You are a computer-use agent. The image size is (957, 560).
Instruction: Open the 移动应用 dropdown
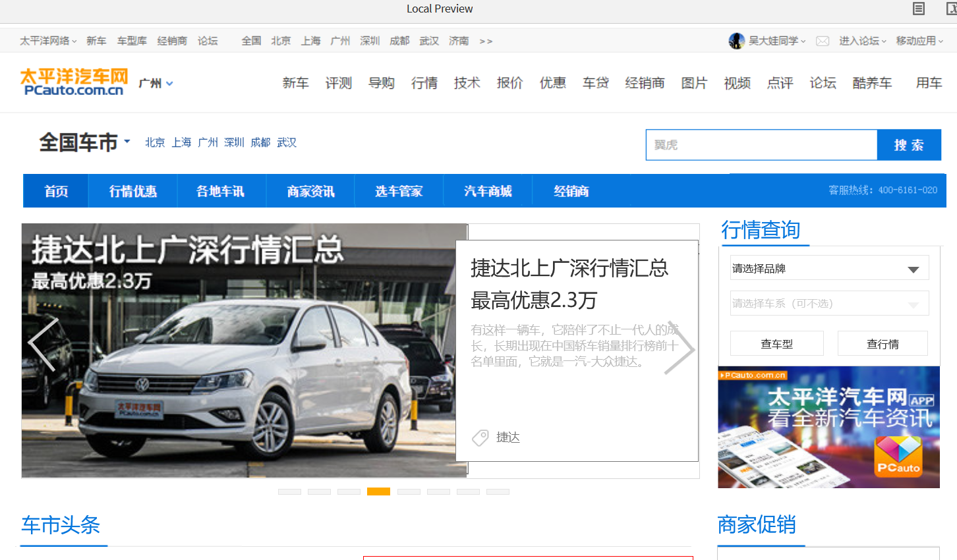pos(919,41)
